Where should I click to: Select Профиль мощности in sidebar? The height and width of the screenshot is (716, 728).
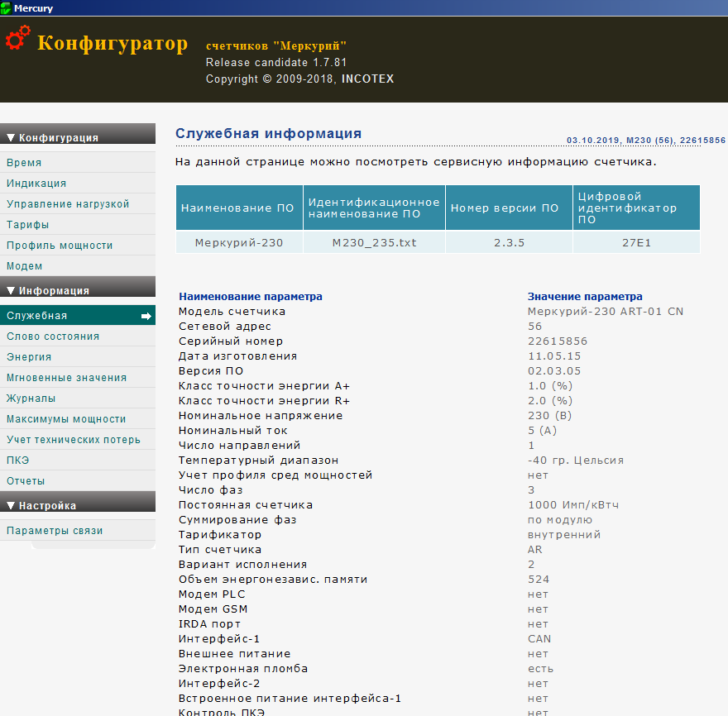[x=78, y=245]
